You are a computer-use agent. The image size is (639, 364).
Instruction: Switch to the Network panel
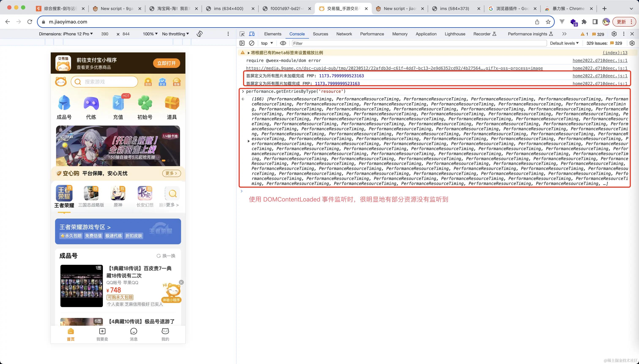pos(344,34)
